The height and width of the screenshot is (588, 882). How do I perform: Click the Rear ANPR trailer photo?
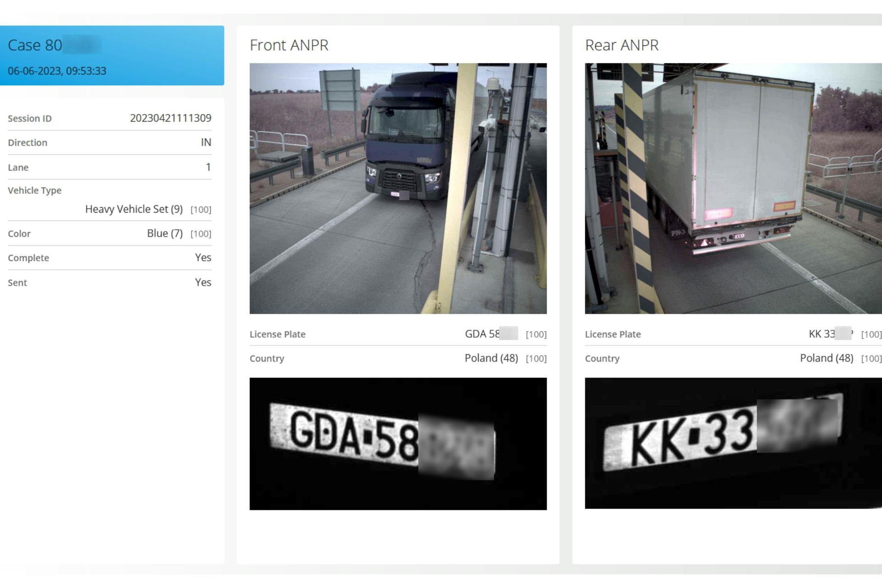click(x=733, y=188)
